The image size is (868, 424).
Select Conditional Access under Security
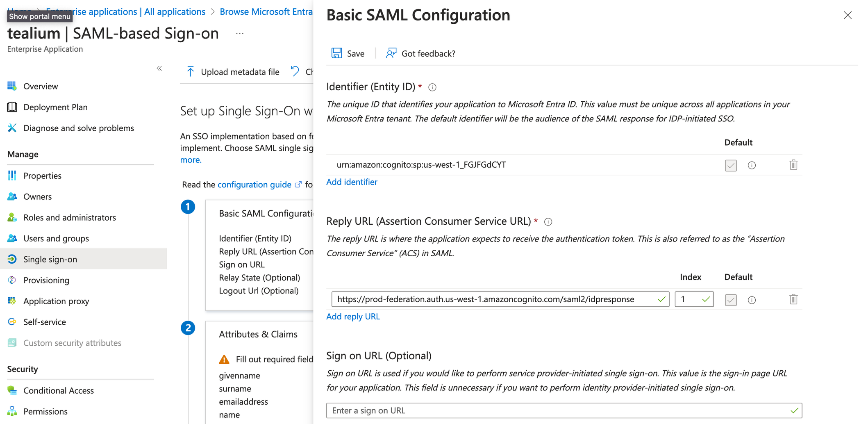(59, 390)
